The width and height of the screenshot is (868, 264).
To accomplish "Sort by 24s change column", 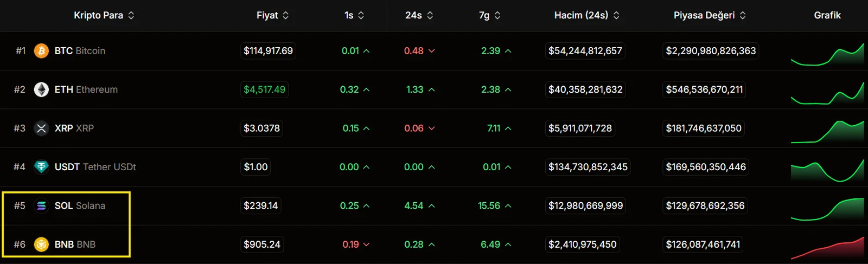I will [419, 15].
